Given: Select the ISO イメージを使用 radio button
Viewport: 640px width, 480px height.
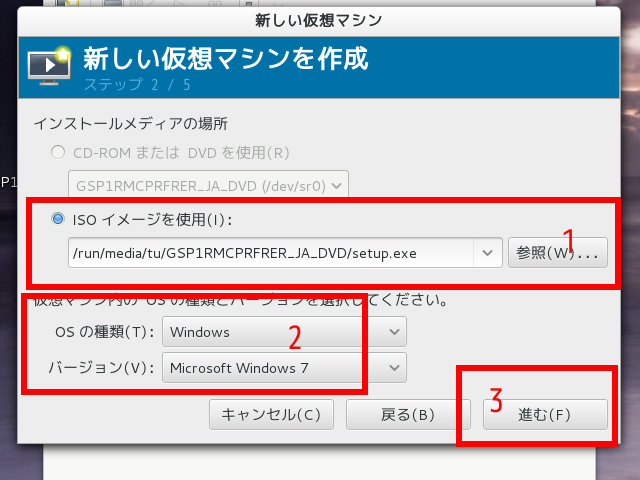Looking at the screenshot, I should click(57, 218).
